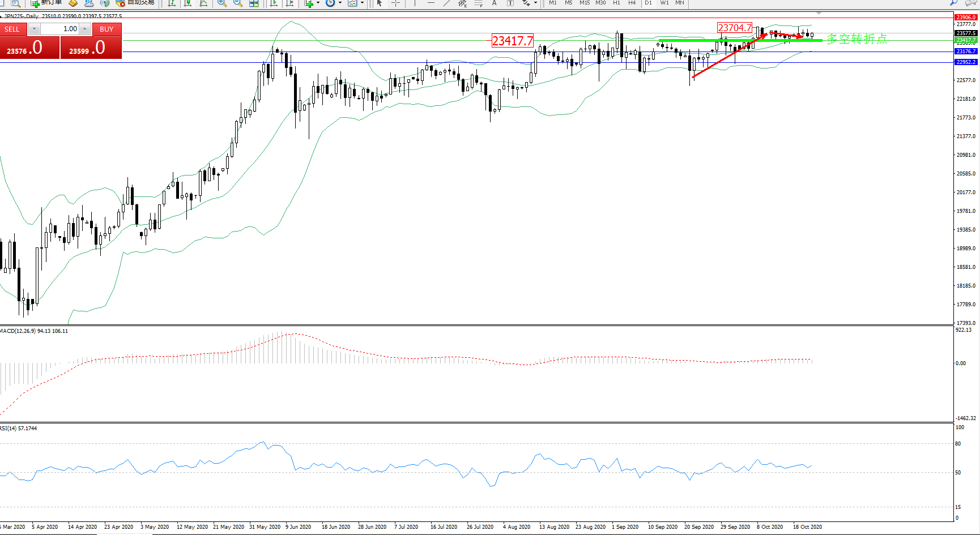Expand the chart templates dropdown arrow
Screen dimensions: 980x535
pyautogui.click(x=362, y=3)
